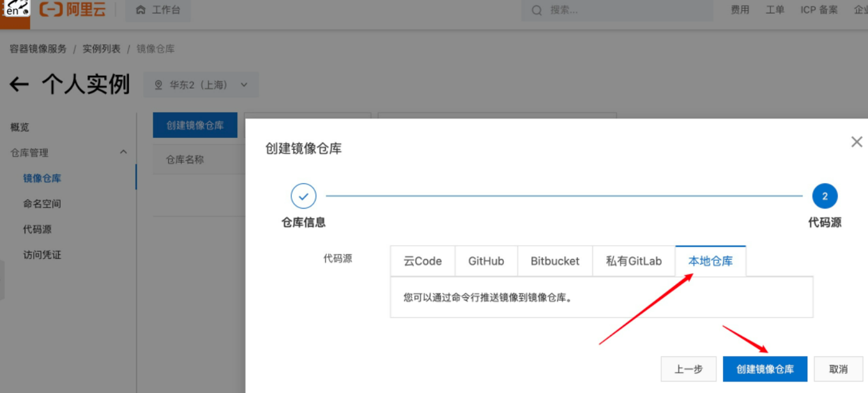Click the completed 仓库信息 step circle
868x393 pixels.
(x=303, y=196)
